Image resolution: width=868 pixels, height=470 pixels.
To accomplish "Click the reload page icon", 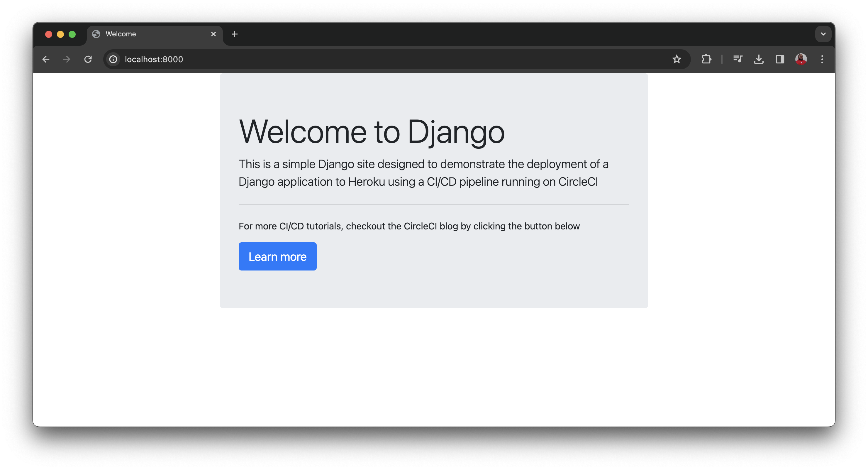I will click(x=88, y=59).
